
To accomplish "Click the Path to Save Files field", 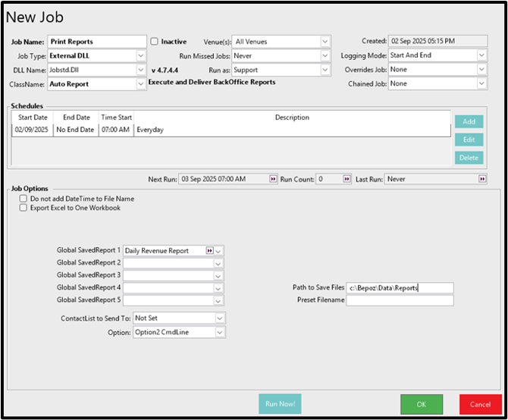I will click(399, 288).
